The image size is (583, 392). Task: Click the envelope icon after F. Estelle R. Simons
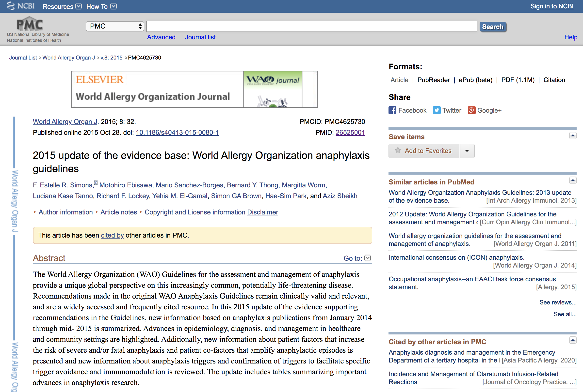click(96, 183)
